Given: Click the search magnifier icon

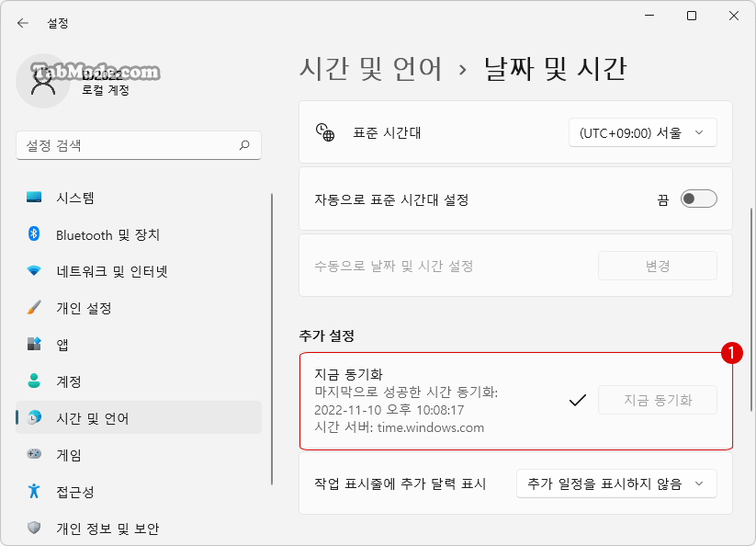Looking at the screenshot, I should (x=244, y=145).
